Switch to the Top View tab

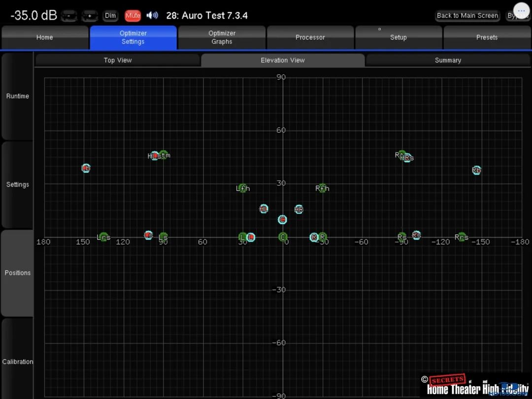(118, 60)
